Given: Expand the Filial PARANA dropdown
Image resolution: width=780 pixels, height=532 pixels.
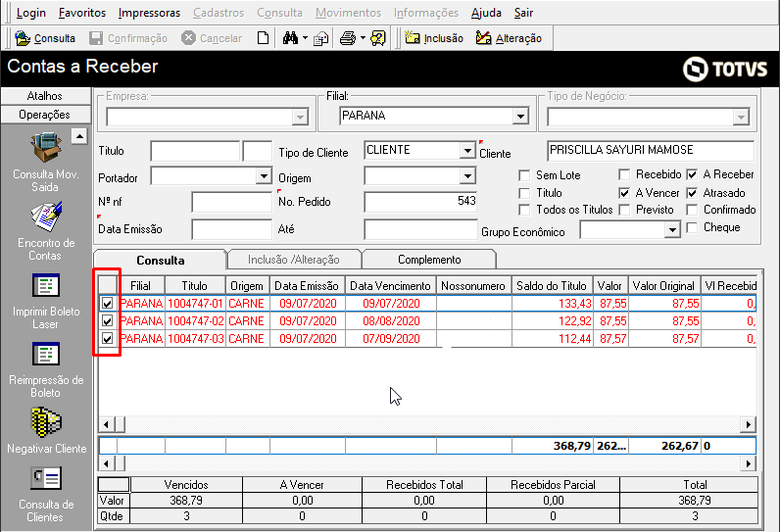Looking at the screenshot, I should click(520, 117).
